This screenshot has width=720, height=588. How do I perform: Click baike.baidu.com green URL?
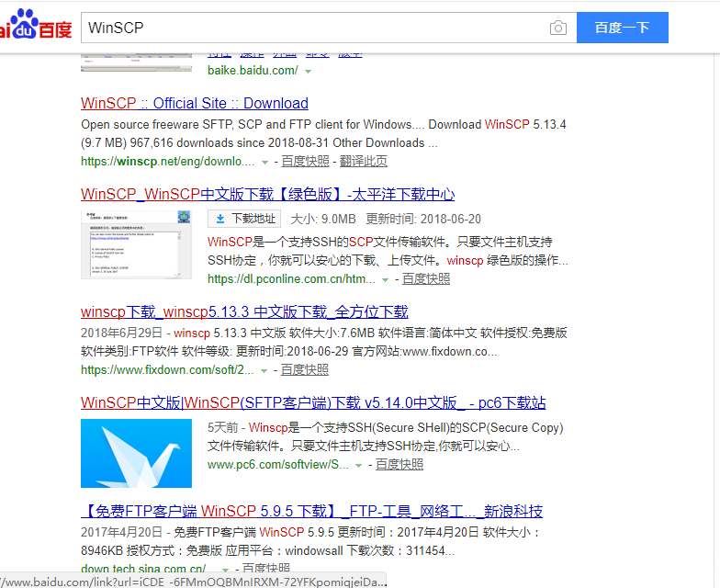point(253,70)
